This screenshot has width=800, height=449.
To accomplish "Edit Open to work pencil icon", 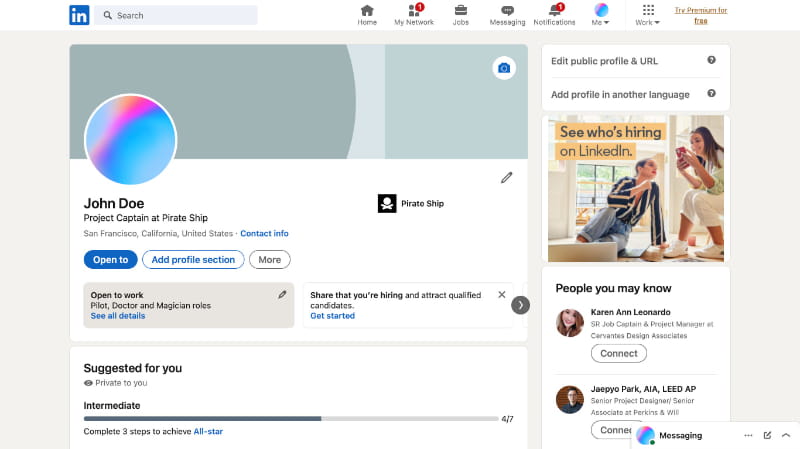I will 282,295.
